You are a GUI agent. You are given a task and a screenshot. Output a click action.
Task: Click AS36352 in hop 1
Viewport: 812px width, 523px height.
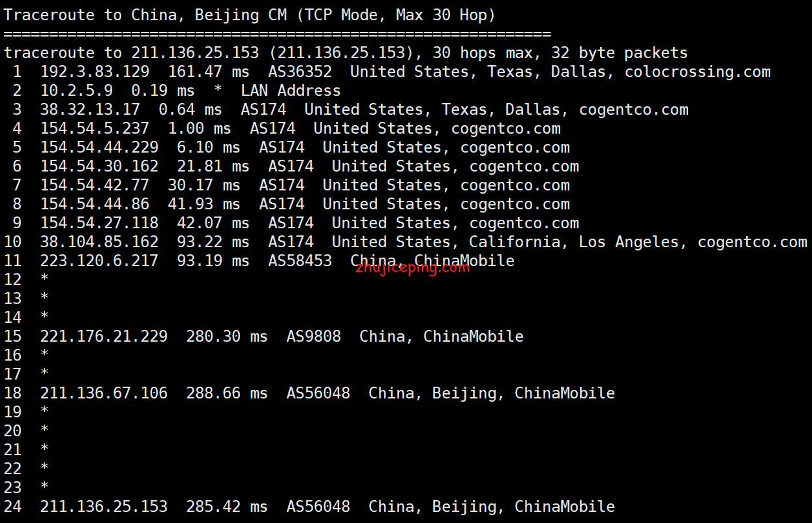(x=300, y=72)
